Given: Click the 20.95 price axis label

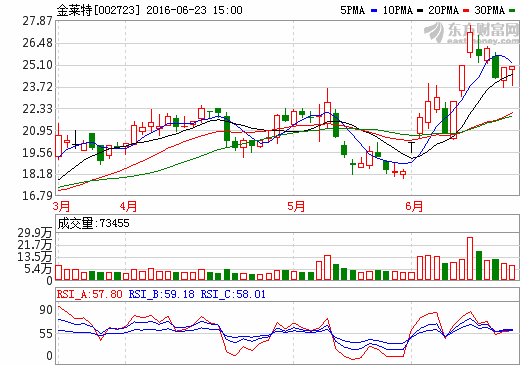Looking at the screenshot, I should (37, 131).
